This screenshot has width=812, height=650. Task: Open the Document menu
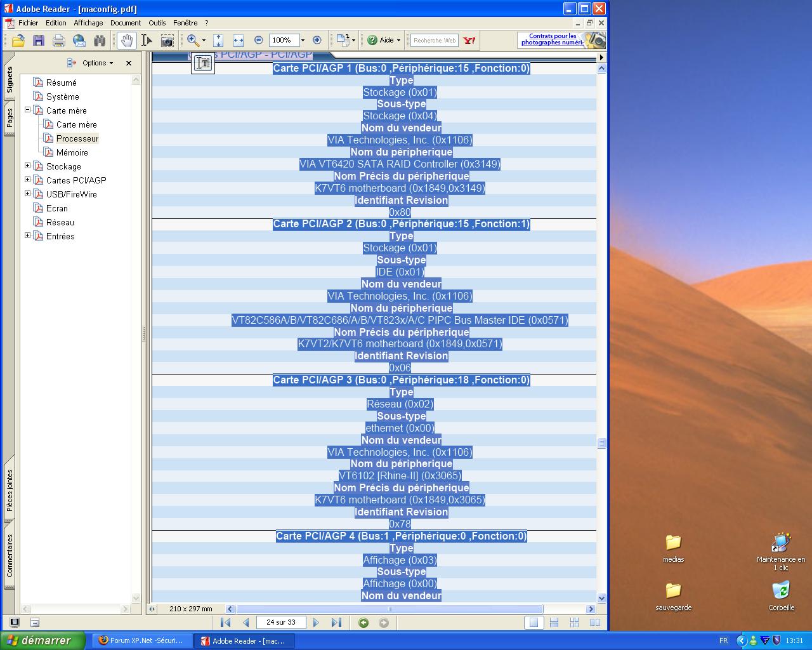[126, 23]
